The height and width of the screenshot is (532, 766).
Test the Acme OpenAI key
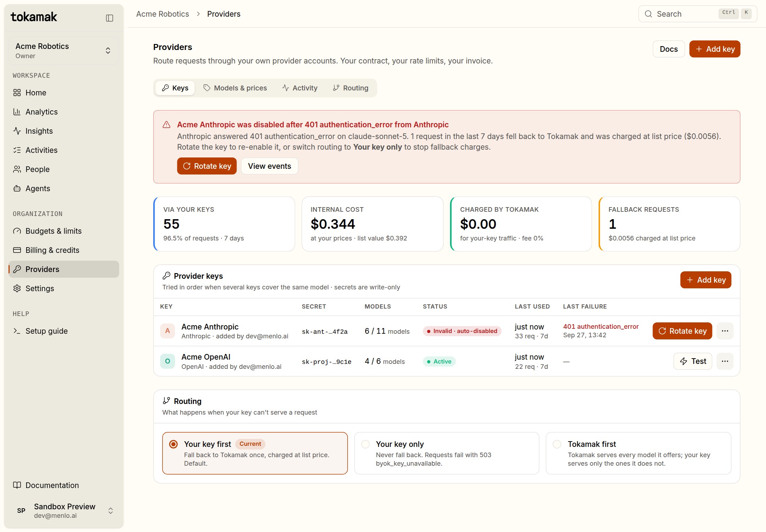[693, 361]
